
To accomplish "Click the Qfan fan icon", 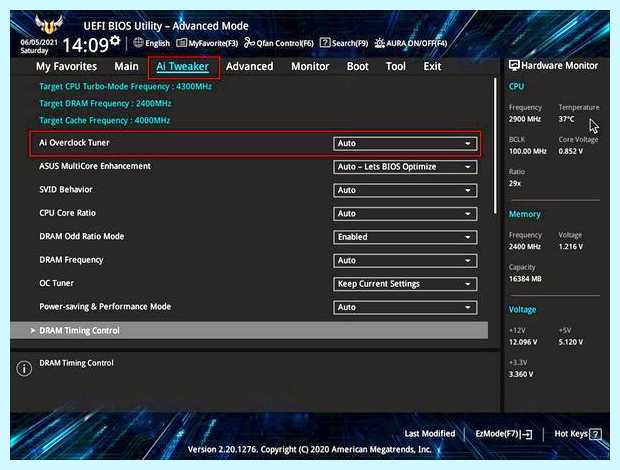I will 249,43.
